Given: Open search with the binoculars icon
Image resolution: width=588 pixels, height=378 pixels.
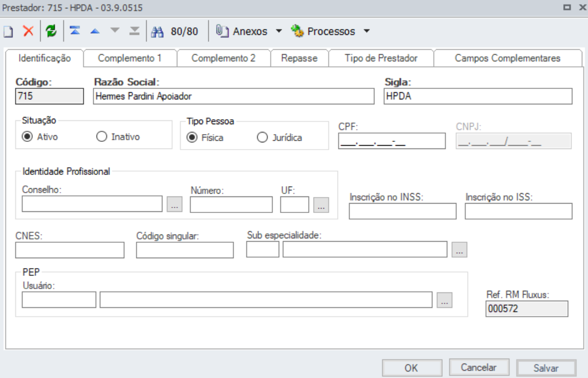Looking at the screenshot, I should [x=157, y=32].
